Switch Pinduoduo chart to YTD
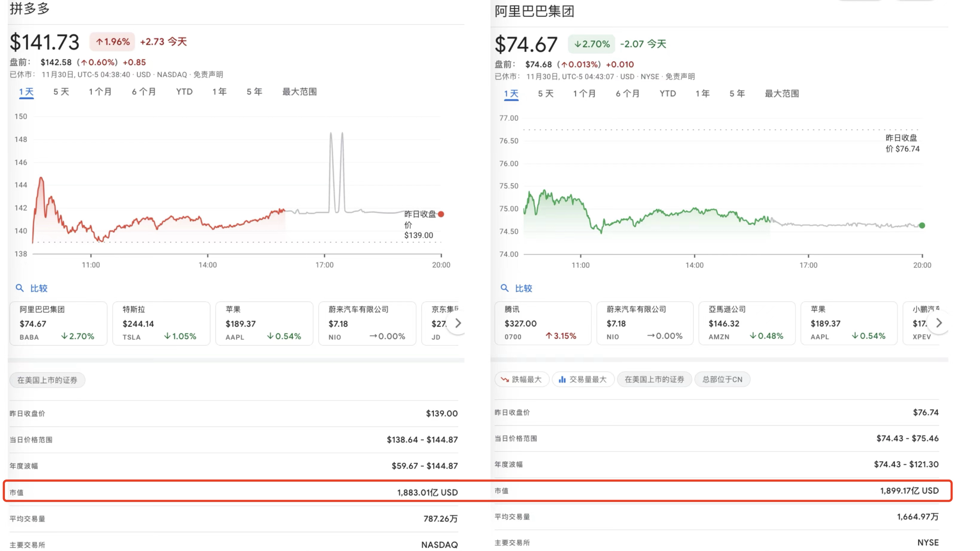The image size is (980, 551). click(x=184, y=92)
